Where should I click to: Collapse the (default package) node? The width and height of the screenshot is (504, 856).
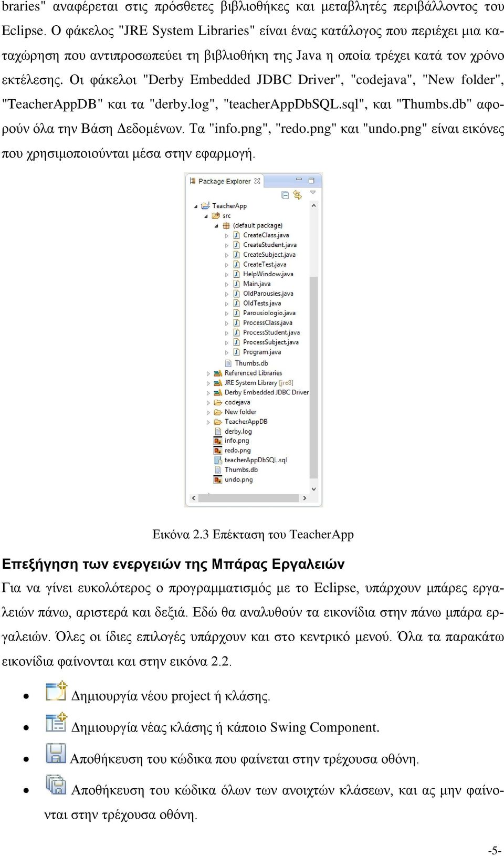click(x=216, y=226)
